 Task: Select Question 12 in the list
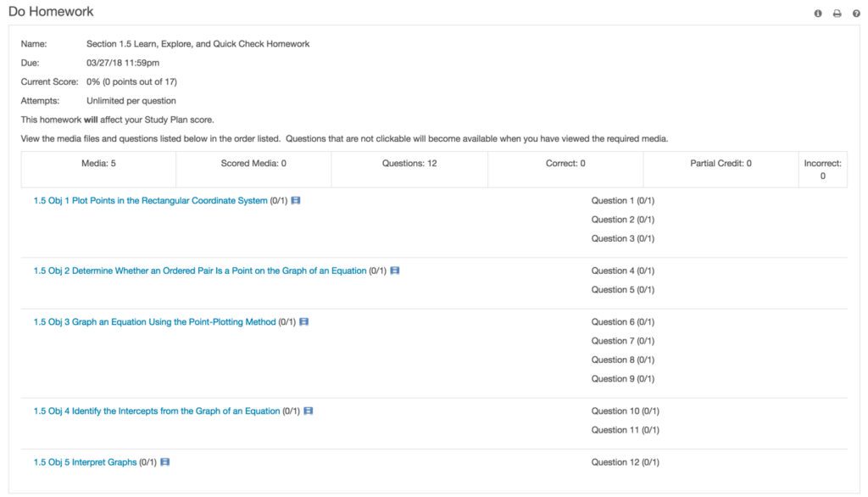click(625, 462)
